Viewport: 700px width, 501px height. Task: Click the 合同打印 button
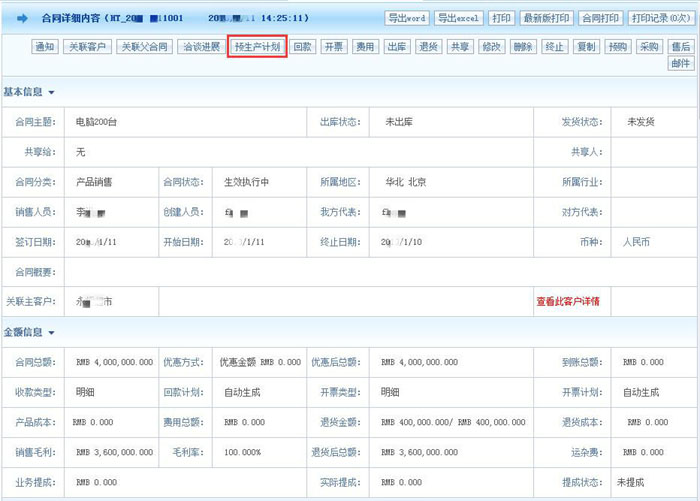click(602, 18)
